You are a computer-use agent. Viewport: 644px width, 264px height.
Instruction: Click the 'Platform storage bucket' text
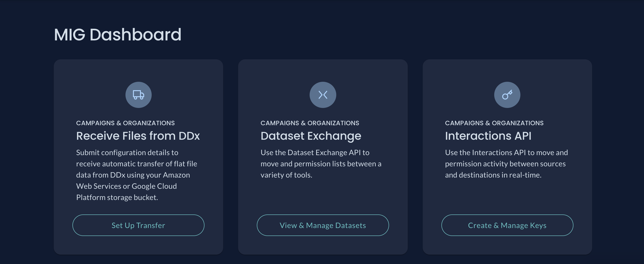point(117,197)
